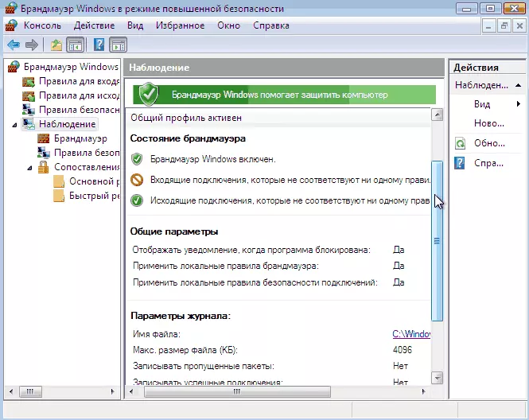Click the blue Help question mark toolbar icon
Screen dimensions: 529x420
click(99, 45)
